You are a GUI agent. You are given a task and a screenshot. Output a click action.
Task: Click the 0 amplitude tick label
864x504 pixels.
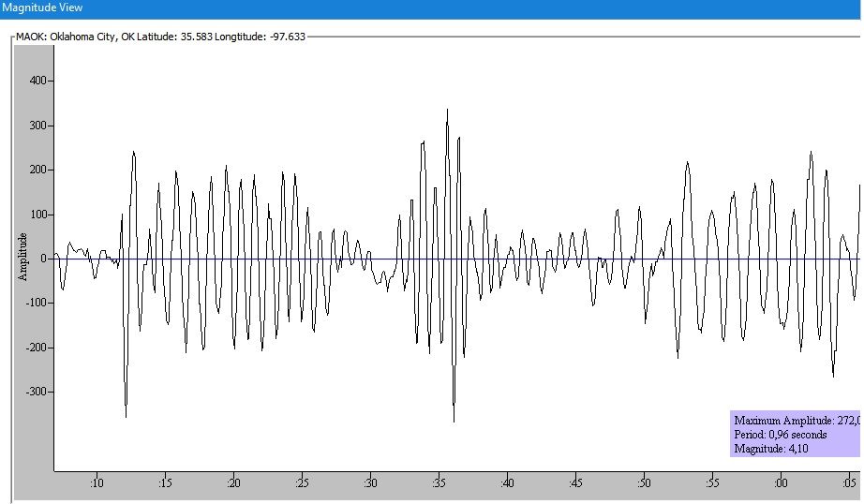[x=43, y=259]
